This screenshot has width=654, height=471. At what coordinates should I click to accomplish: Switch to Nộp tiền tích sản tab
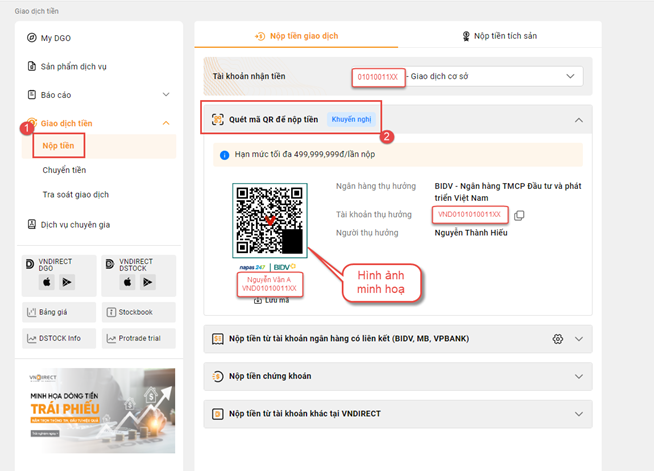pos(500,36)
